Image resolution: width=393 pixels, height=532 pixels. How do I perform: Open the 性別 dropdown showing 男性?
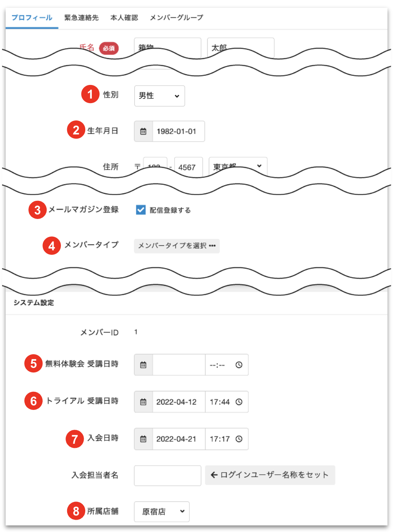click(x=159, y=96)
